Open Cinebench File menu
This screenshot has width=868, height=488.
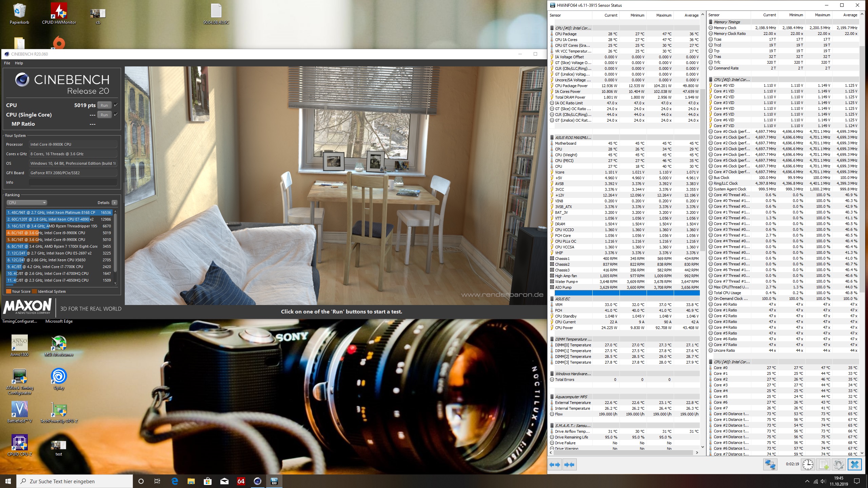pyautogui.click(x=7, y=63)
